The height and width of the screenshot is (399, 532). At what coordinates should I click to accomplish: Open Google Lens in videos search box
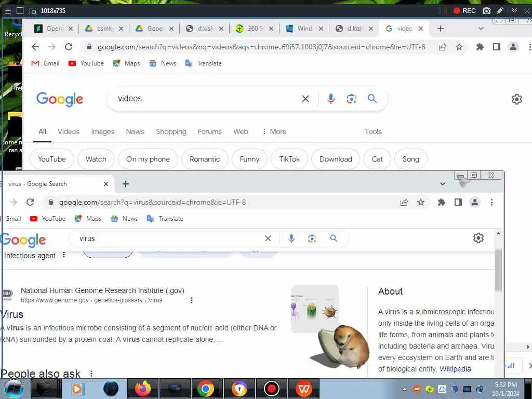(352, 99)
